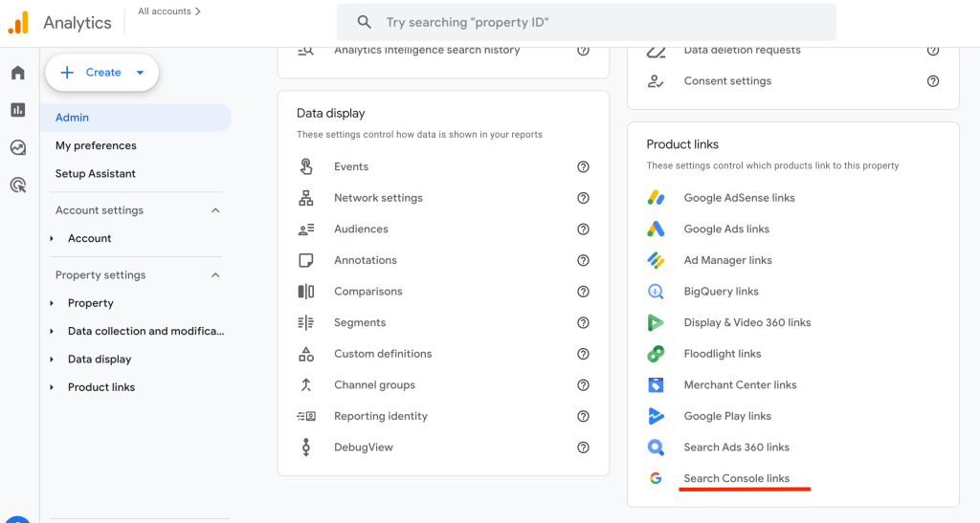Open help for Segments
This screenshot has height=523, width=980.
(583, 322)
